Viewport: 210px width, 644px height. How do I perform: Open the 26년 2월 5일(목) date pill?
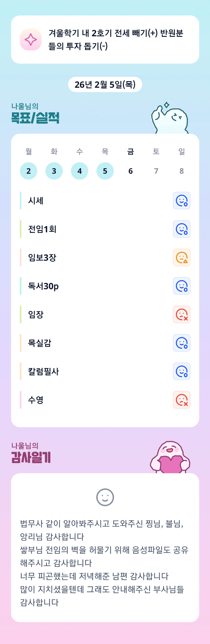(x=105, y=84)
